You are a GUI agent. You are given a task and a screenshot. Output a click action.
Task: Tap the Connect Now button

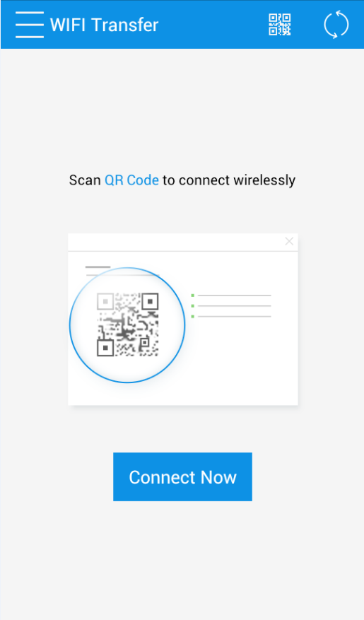tap(182, 477)
